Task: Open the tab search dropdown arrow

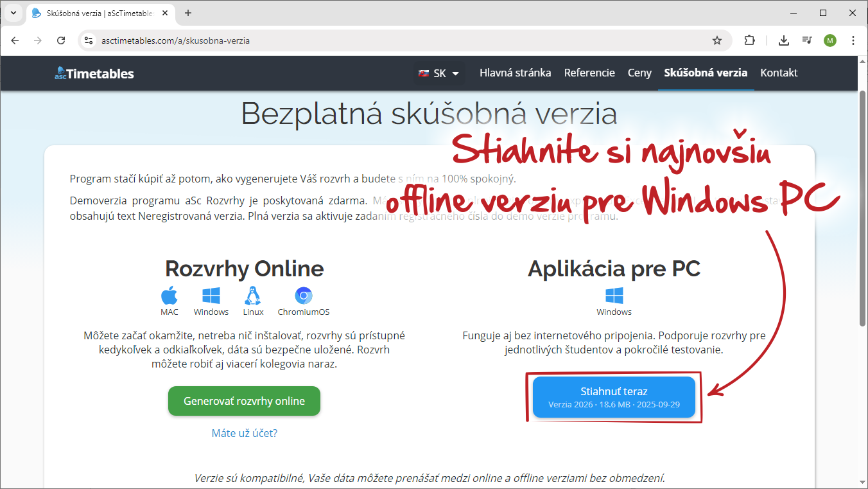Action: 13,13
